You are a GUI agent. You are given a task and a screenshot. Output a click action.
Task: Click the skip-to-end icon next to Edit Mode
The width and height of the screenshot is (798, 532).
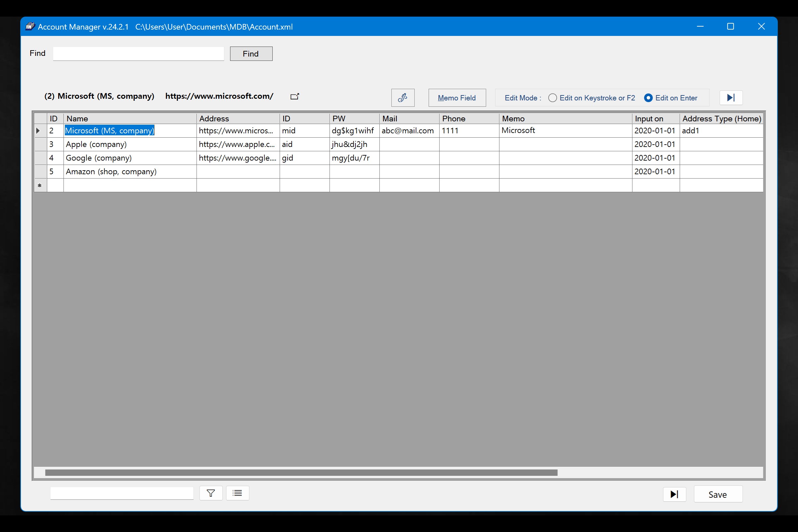pyautogui.click(x=731, y=98)
